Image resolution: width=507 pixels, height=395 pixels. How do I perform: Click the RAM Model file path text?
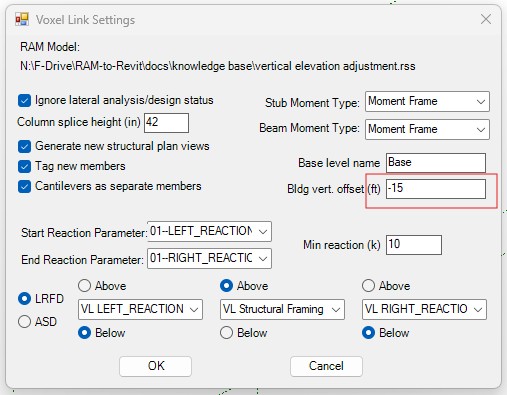[x=218, y=66]
